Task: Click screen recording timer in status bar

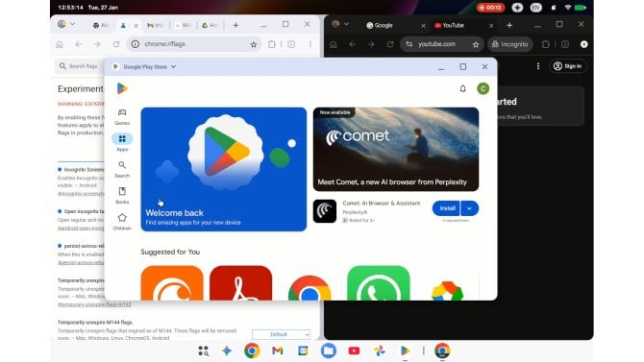Action: click(490, 8)
